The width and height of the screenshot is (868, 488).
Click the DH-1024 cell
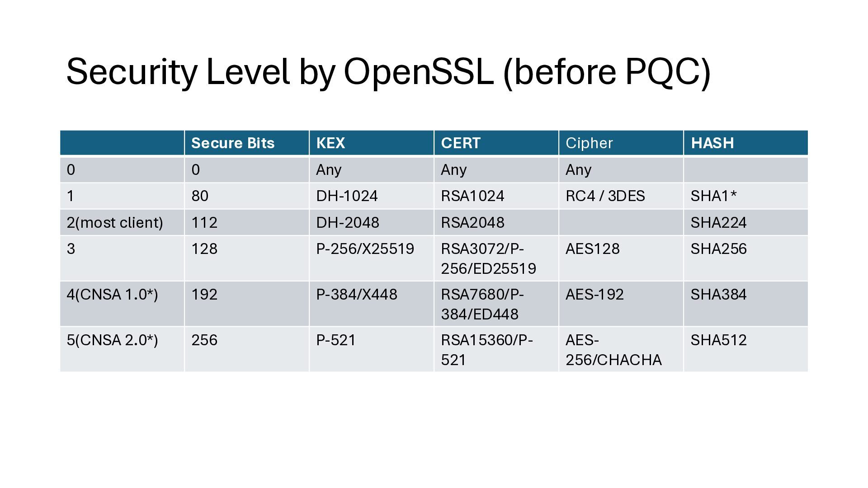coord(347,196)
